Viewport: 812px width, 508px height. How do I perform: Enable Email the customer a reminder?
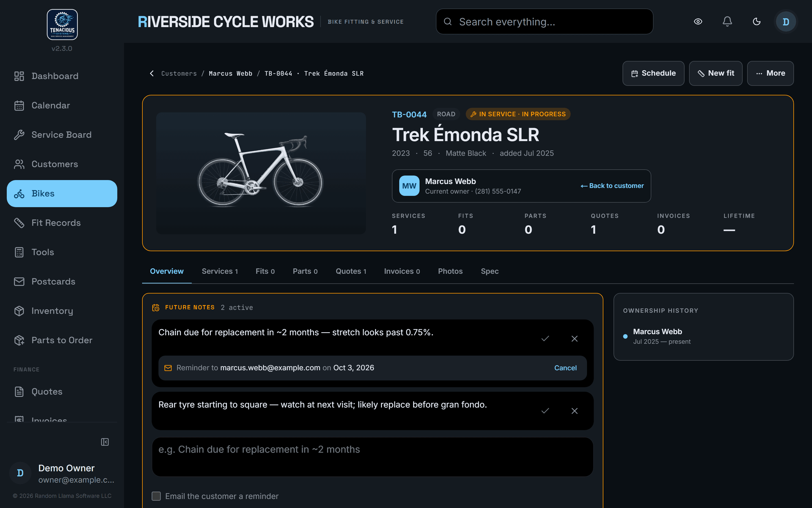(x=156, y=496)
